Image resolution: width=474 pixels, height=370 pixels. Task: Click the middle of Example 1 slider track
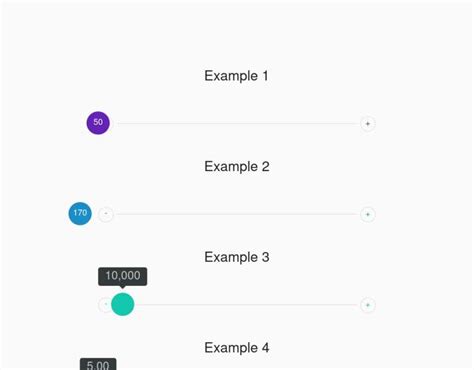tap(237, 124)
